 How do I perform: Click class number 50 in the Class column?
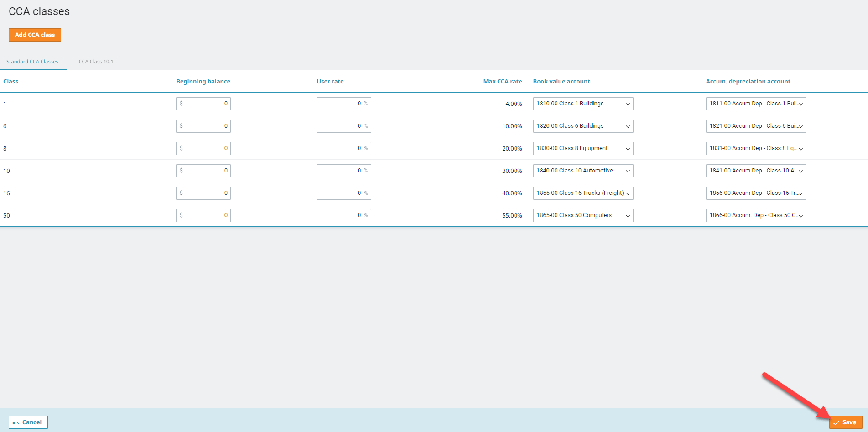(x=6, y=216)
